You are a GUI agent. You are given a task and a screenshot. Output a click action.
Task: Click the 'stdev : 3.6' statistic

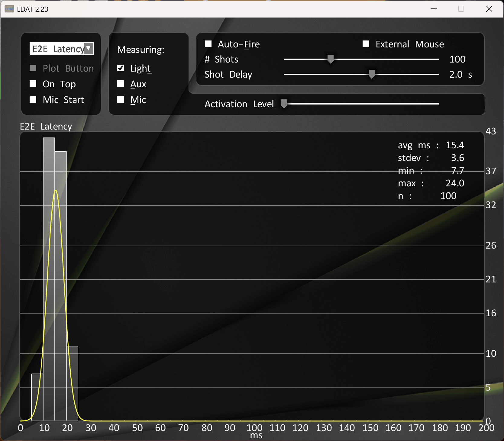[x=431, y=158]
